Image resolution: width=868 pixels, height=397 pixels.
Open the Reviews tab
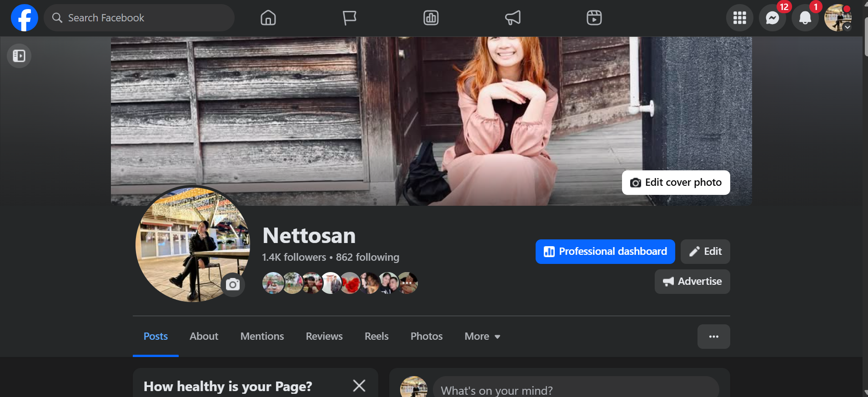click(x=324, y=337)
